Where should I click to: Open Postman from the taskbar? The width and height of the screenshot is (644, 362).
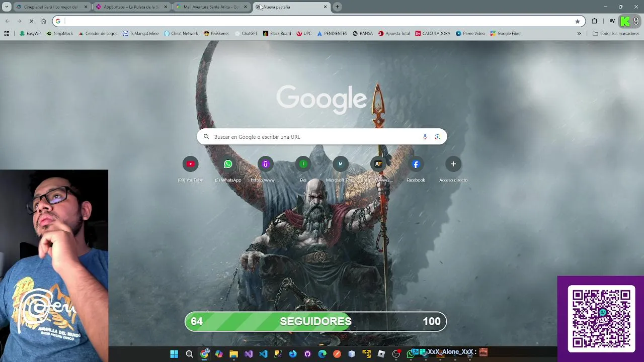pyautogui.click(x=337, y=354)
